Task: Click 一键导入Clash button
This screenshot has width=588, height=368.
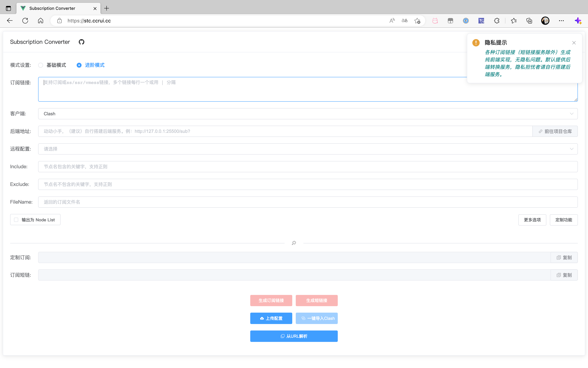Action: [x=317, y=318]
